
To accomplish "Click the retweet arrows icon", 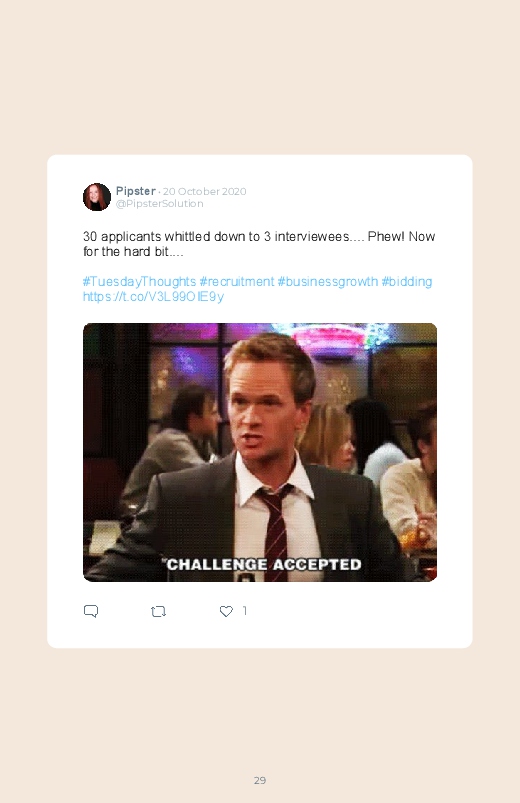I will 158,611.
